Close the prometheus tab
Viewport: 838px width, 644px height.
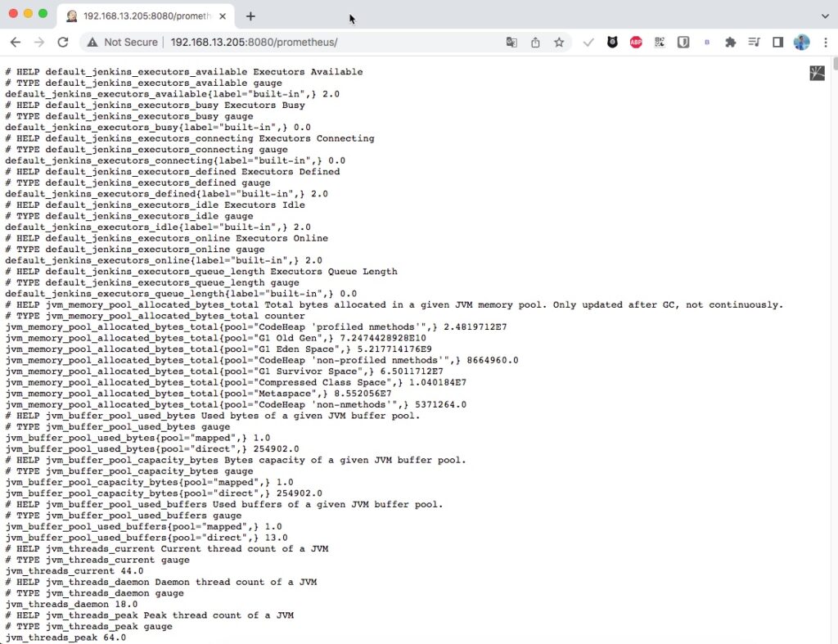click(223, 16)
